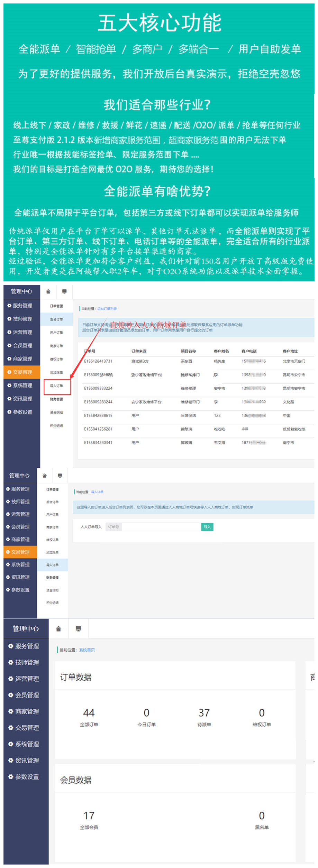
Task: Expand 交易管理 in the 系统首页 dashboard sidebar
Action: (x=27, y=728)
